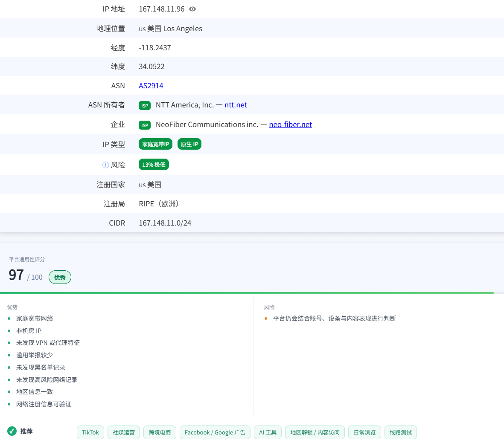Click the 家庭宽带IP type badge
The image size is (504, 440).
[156, 144]
